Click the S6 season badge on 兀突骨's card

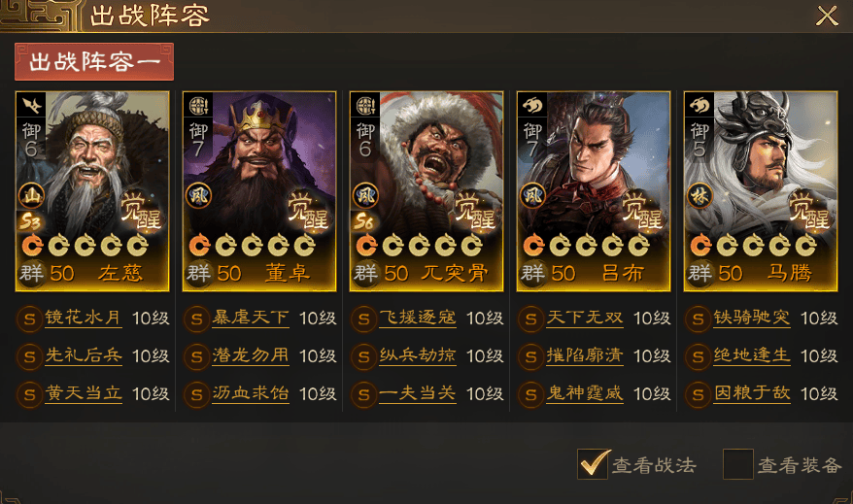click(363, 221)
